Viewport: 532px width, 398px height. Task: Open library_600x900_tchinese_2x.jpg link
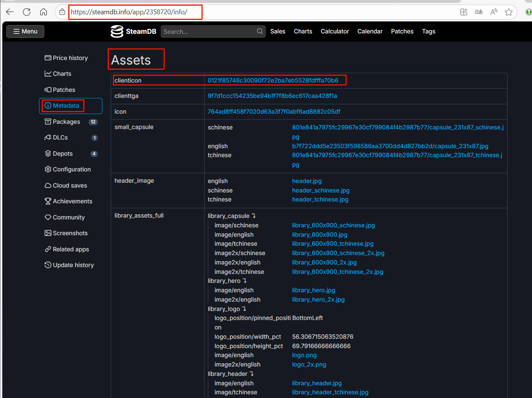(338, 272)
